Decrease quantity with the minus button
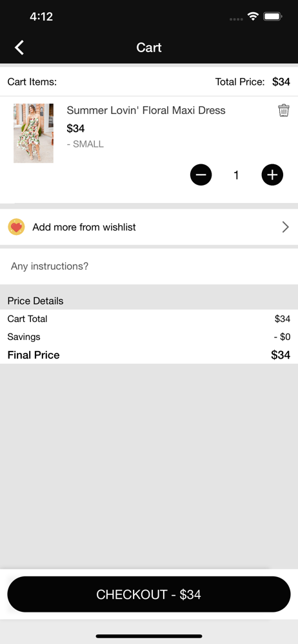Image resolution: width=298 pixels, height=644 pixels. tap(201, 175)
